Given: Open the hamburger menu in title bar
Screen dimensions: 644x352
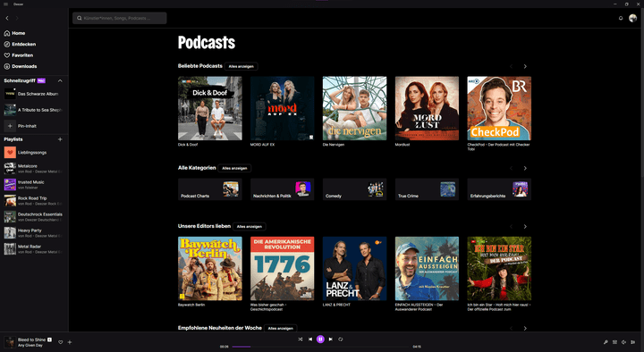Looking at the screenshot, I should pos(5,4).
